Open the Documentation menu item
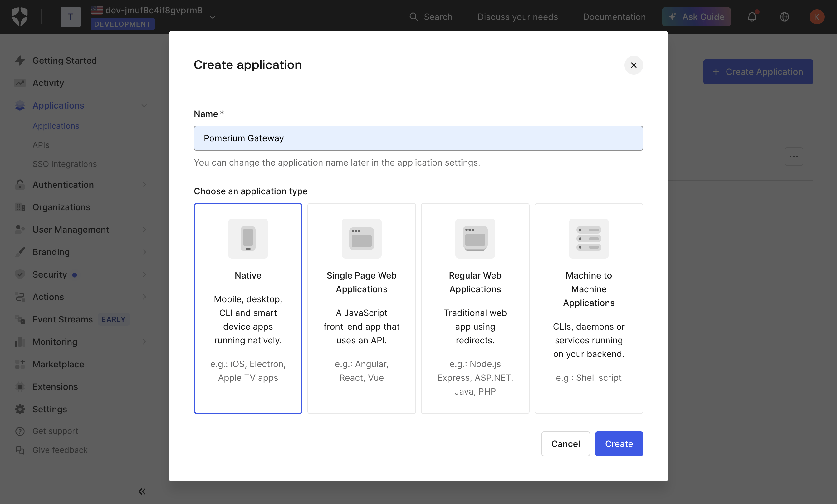The height and width of the screenshot is (504, 837). pos(614,17)
